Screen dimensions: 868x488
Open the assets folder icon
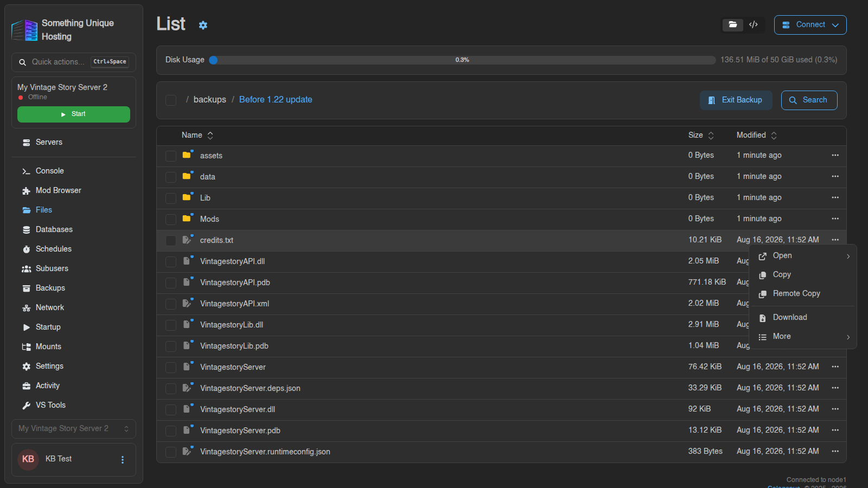pos(187,155)
